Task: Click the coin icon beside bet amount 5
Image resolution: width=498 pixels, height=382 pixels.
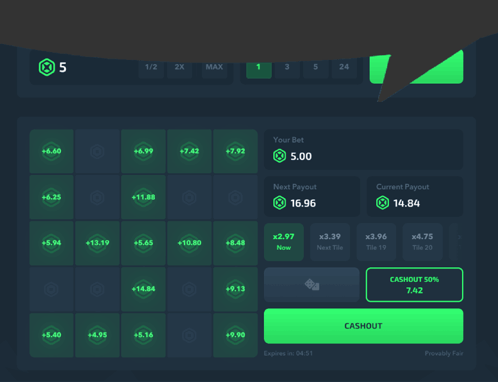Action: pos(47,67)
